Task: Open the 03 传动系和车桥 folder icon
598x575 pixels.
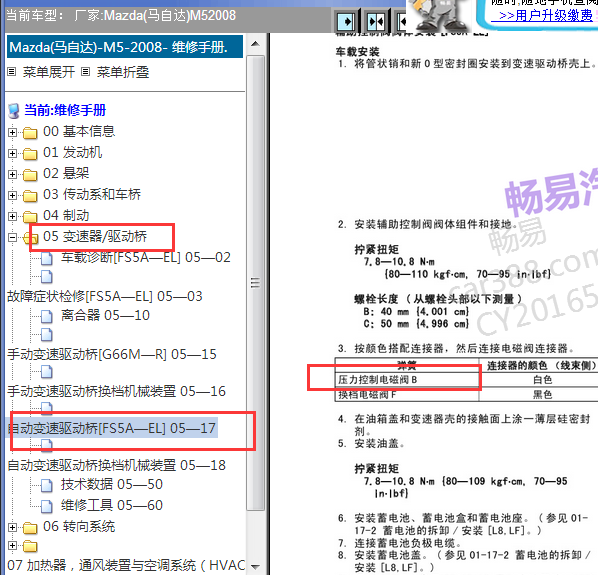Action: (30, 196)
